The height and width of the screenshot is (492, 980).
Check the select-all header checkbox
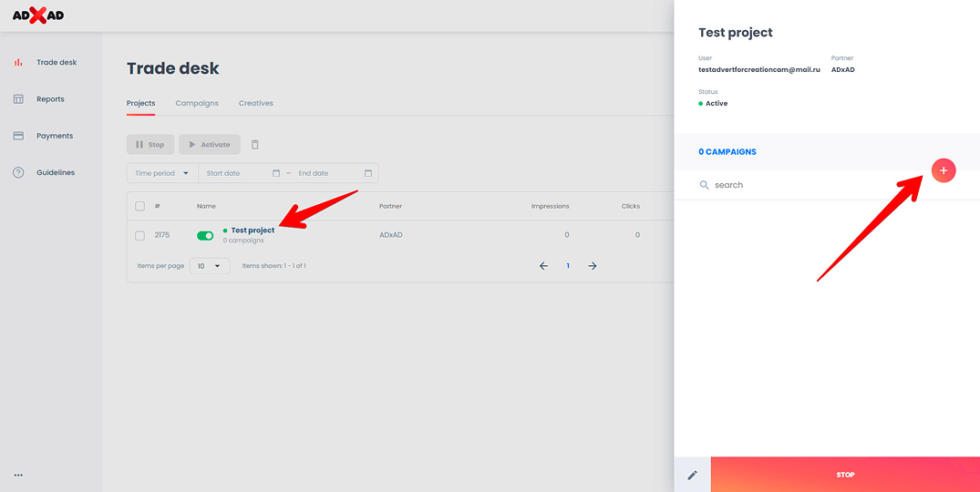coord(140,206)
